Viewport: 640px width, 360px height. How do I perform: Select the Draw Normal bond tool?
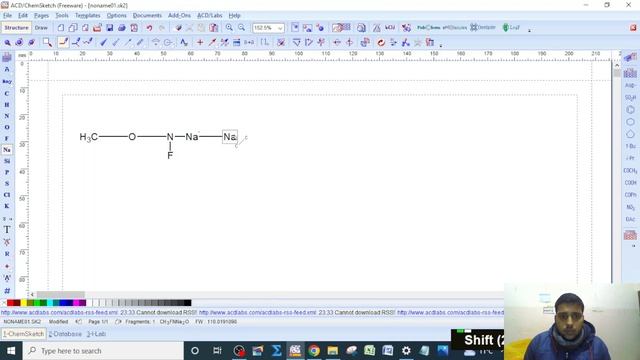click(63, 42)
